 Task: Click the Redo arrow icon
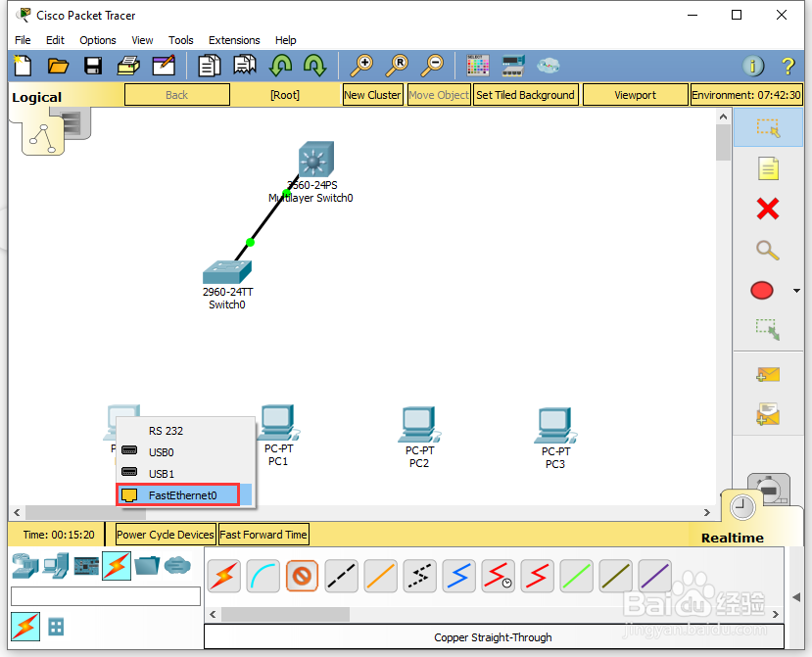tap(314, 66)
